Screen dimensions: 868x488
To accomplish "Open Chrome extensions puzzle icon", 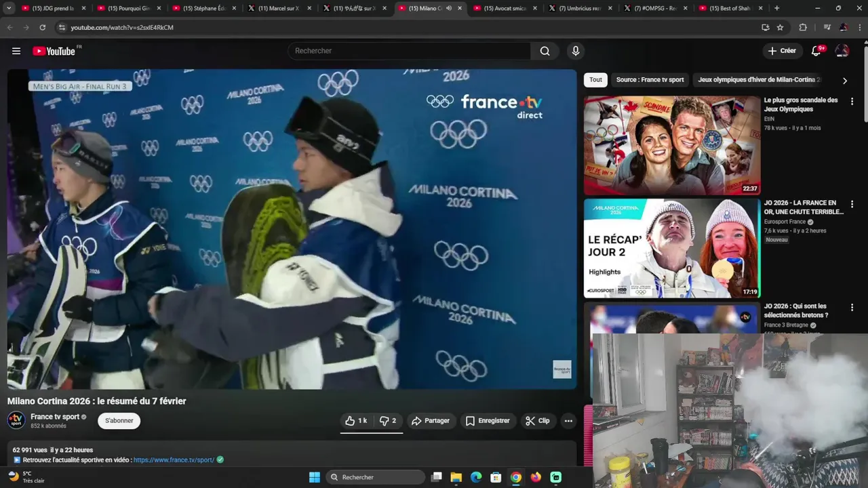I will click(x=803, y=28).
